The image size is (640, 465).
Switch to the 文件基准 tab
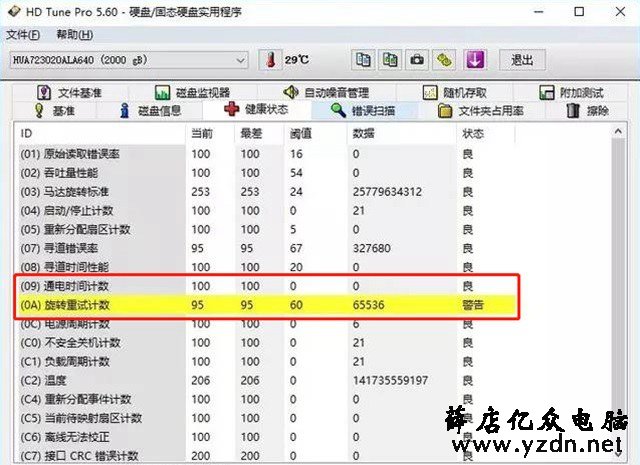coord(69,93)
